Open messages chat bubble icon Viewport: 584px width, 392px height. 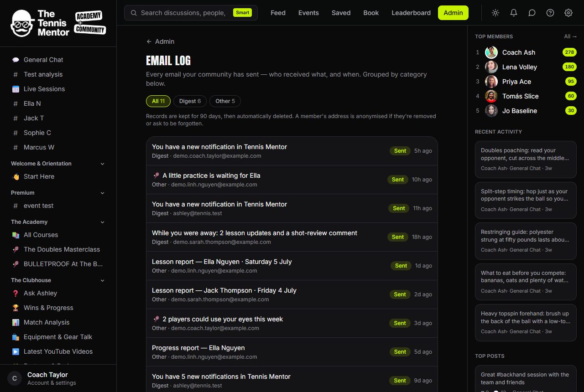[532, 13]
